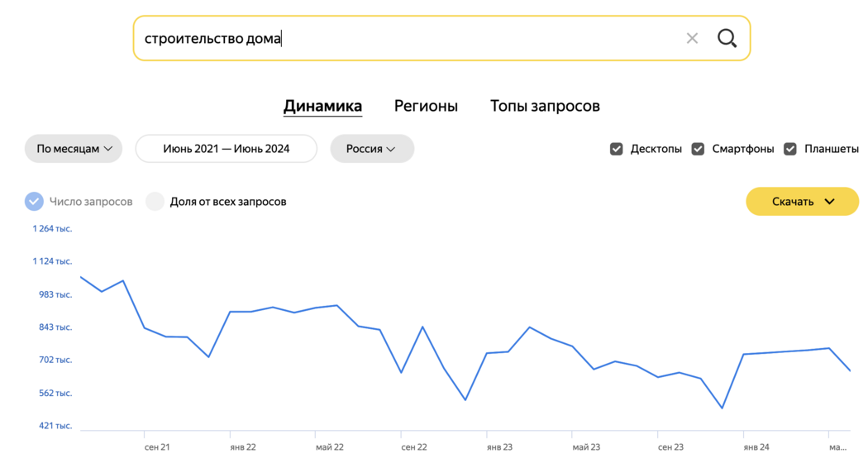Clear the search query with the X icon
Viewport: 868px width, 468px height.
click(x=692, y=38)
